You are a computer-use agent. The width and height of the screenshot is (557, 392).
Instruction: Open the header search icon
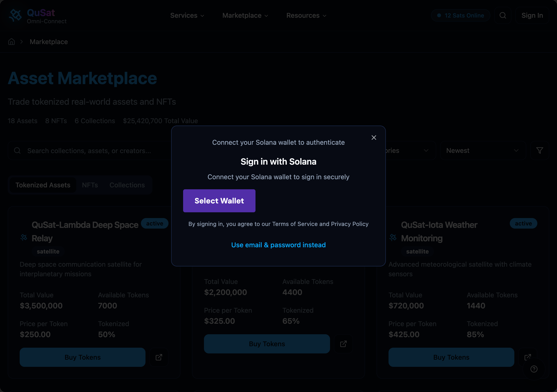[503, 16]
